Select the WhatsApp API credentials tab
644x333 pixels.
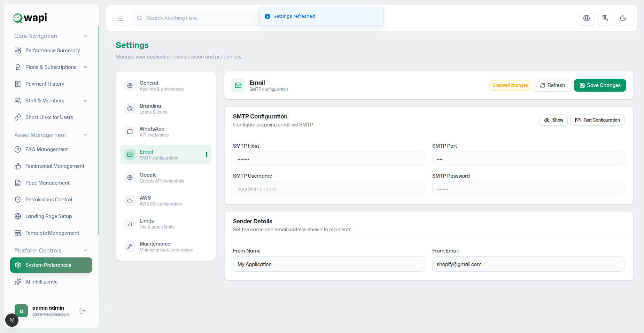(166, 132)
